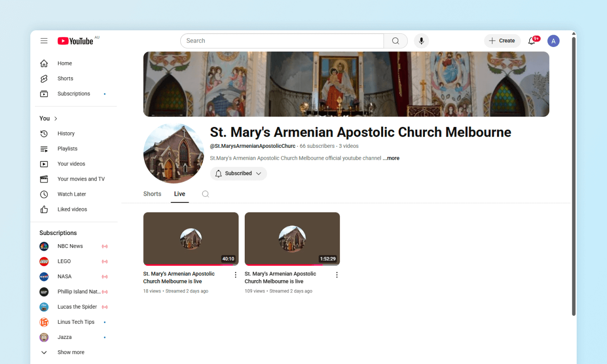Open History from sidebar
Viewport: 607px width, 364px height.
[x=66, y=134]
